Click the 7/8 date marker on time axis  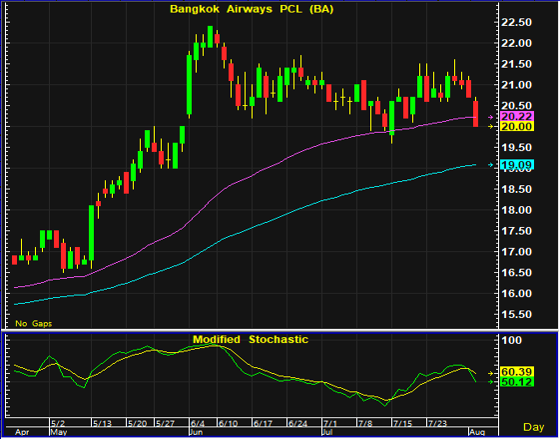(365, 424)
